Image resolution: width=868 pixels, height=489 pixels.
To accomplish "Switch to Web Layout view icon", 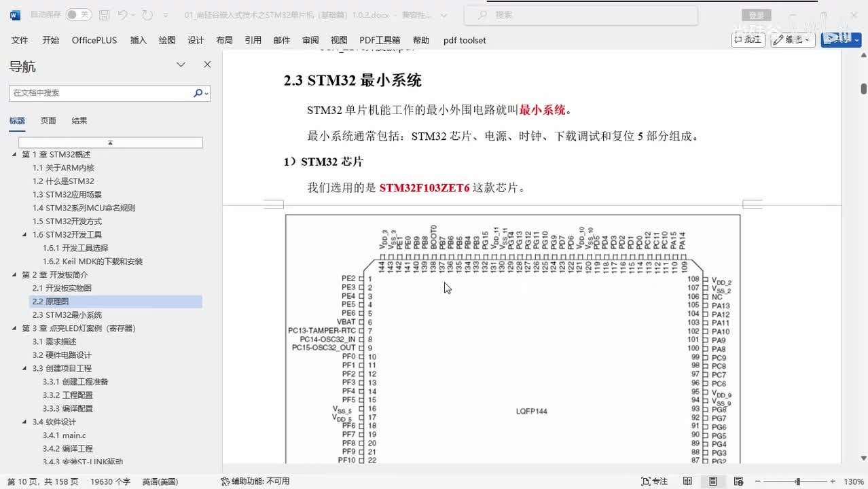I will (738, 482).
